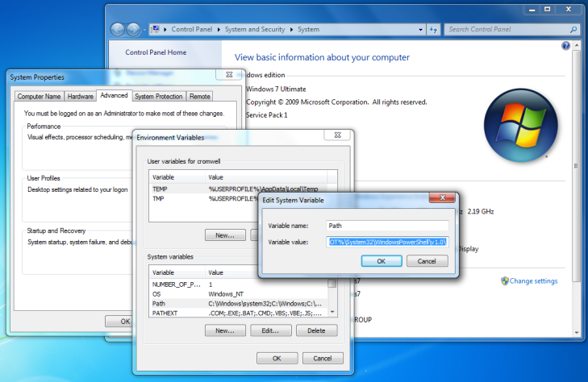Click OK in System Properties window
Screen dimensions: 588x382
(x=120, y=322)
